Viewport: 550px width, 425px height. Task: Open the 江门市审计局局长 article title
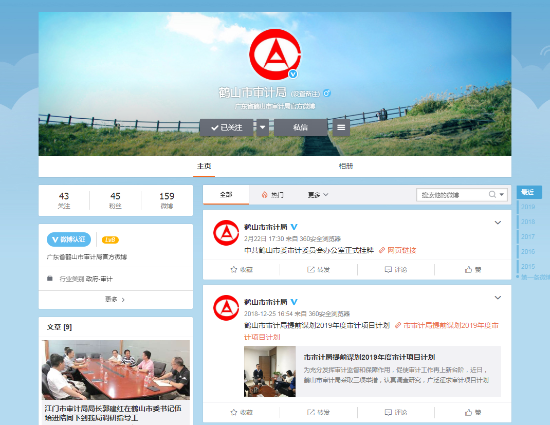click(113, 413)
